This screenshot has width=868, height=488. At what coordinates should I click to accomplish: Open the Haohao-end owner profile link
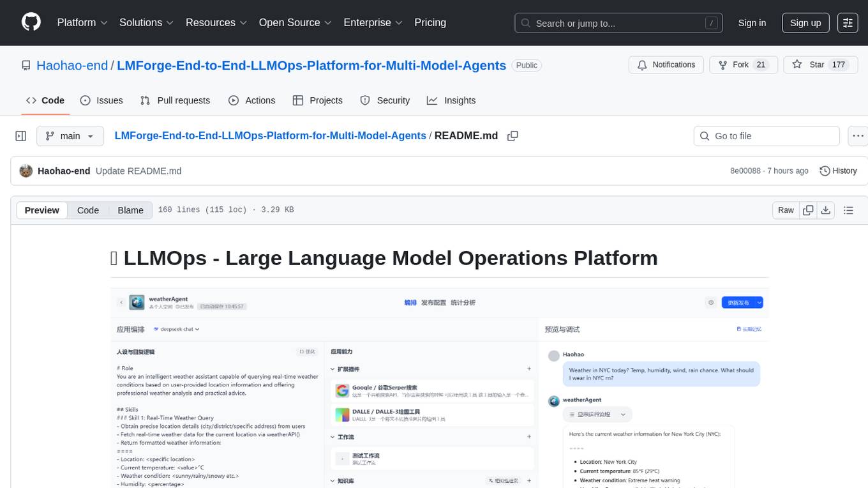point(72,65)
